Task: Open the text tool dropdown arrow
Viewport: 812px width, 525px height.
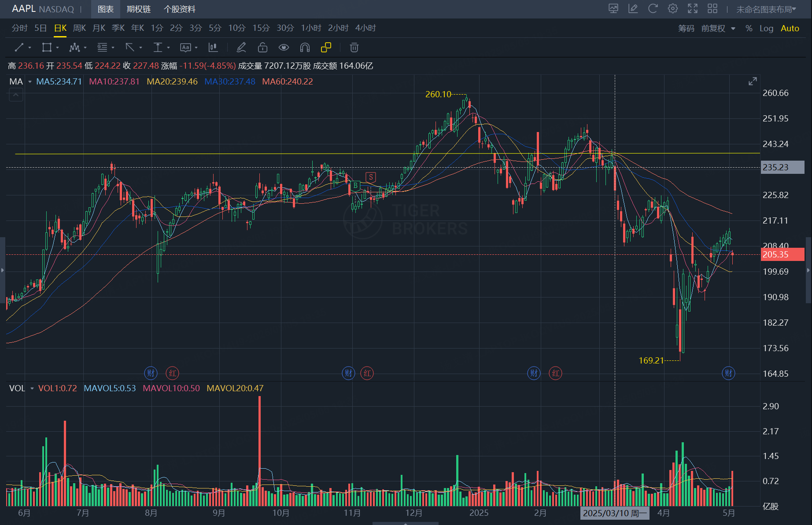Action: click(196, 48)
